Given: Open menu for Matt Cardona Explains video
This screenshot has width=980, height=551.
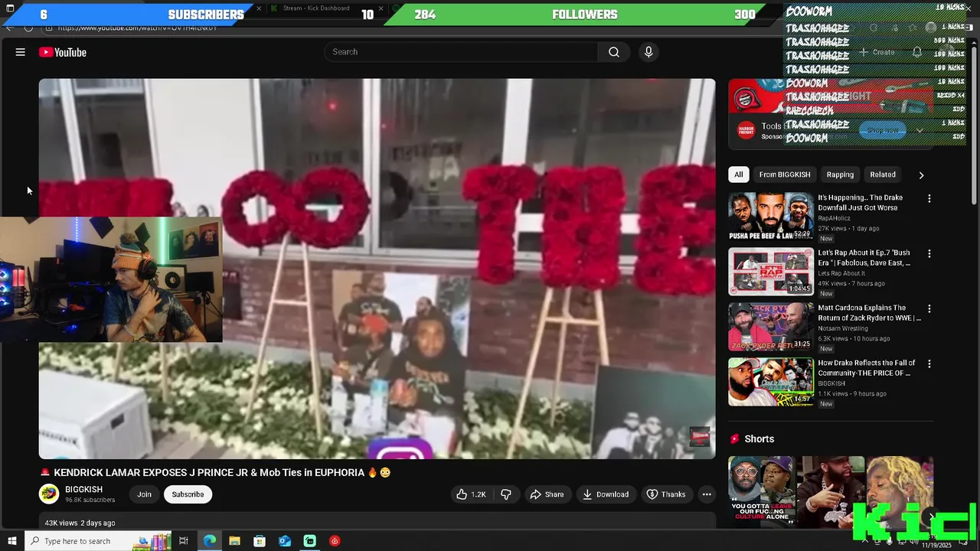Looking at the screenshot, I should pos(929,308).
